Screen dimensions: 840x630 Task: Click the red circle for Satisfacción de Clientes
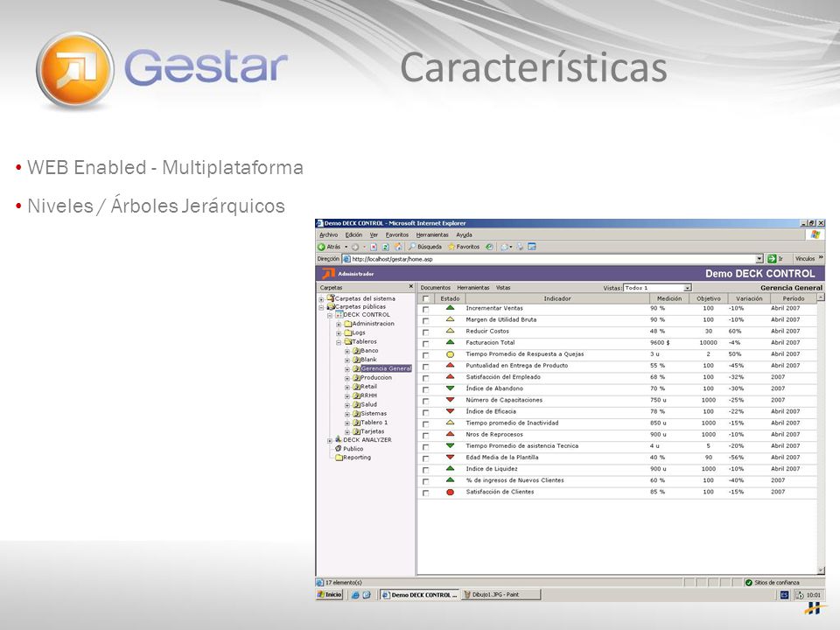coord(450,492)
